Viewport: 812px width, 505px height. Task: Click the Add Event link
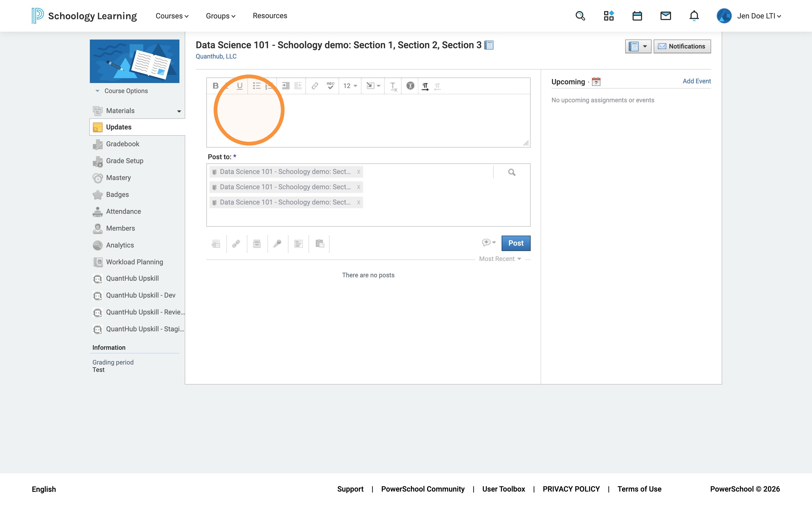point(697,81)
